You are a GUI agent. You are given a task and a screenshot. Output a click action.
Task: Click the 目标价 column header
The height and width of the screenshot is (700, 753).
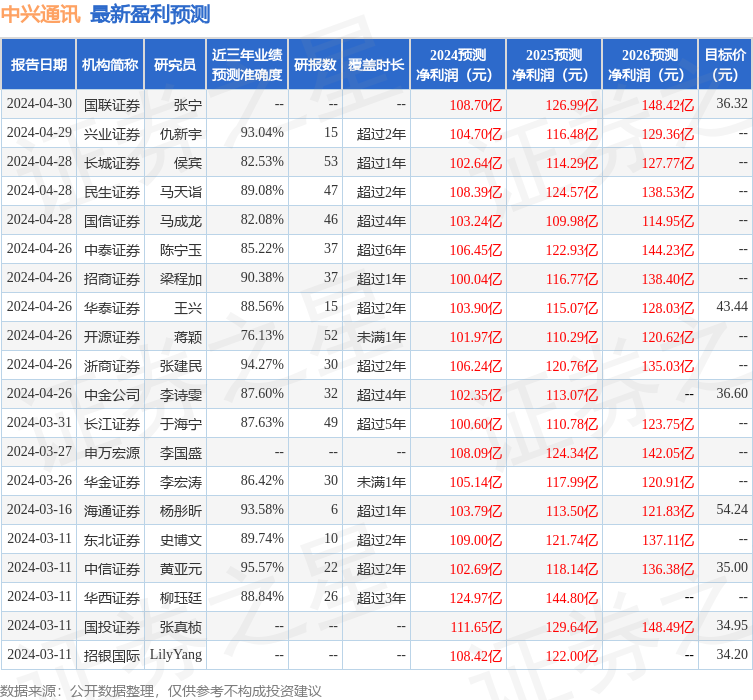(725, 64)
